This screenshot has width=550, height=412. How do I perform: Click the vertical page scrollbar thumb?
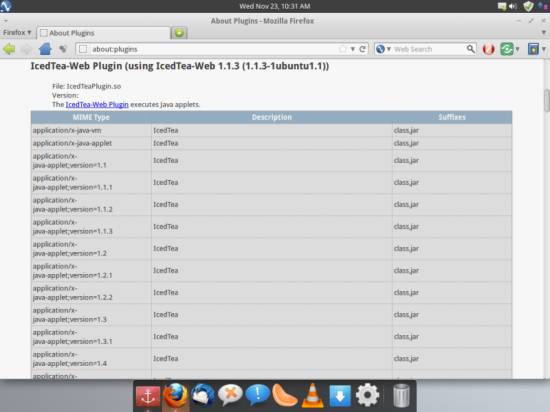tap(546, 101)
